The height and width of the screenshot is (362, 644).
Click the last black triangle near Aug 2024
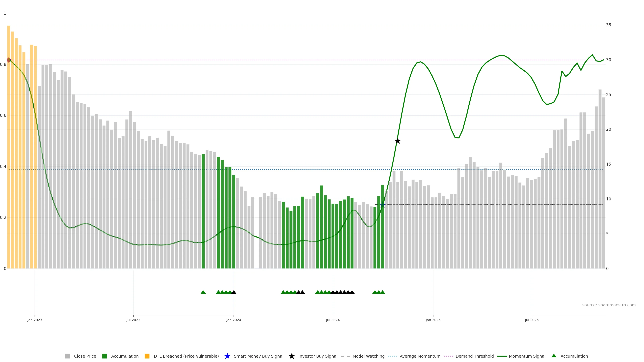click(x=352, y=292)
